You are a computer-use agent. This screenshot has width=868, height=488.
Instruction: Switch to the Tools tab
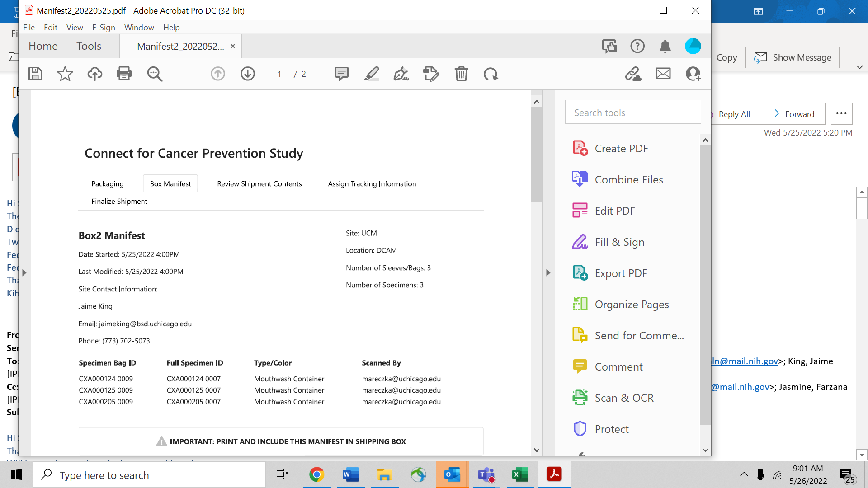(89, 46)
